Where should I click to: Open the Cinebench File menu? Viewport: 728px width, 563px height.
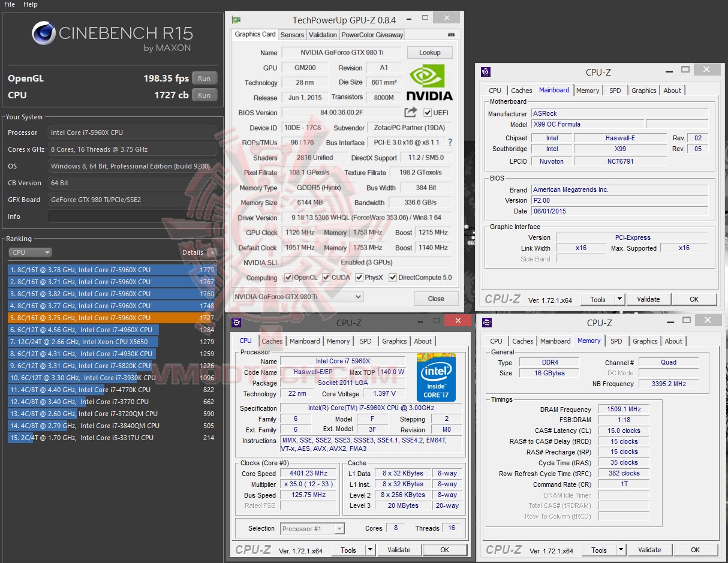click(10, 4)
